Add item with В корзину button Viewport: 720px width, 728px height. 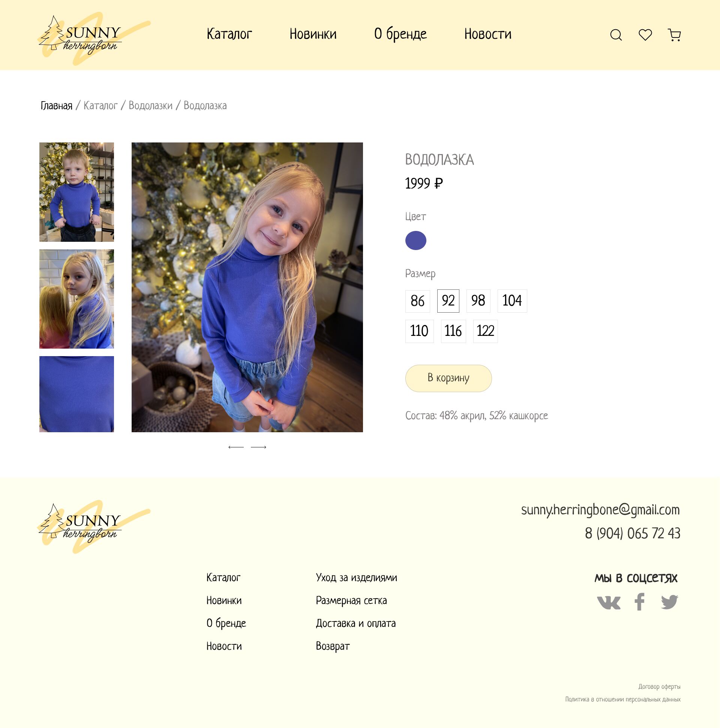point(448,378)
